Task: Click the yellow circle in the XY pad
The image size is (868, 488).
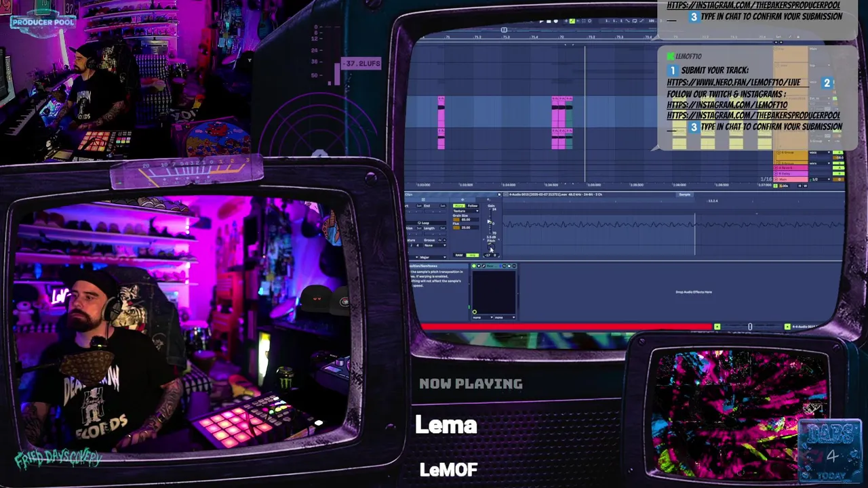Action: point(475,312)
